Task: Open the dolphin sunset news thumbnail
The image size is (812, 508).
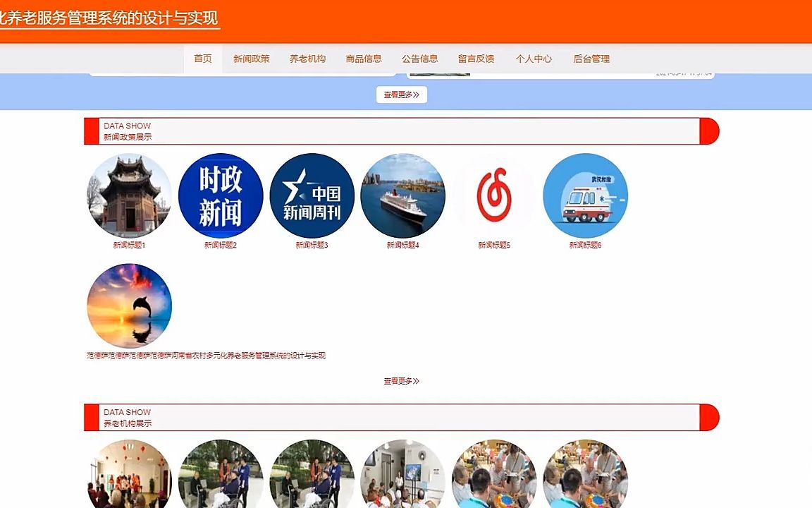Action: click(129, 305)
